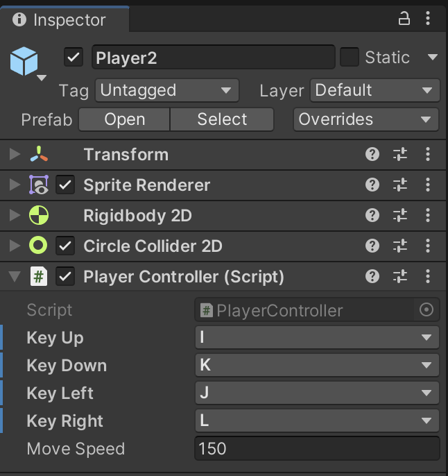448x476 pixels.
Task: Click the PlayerController script object picker
Action: click(x=427, y=310)
